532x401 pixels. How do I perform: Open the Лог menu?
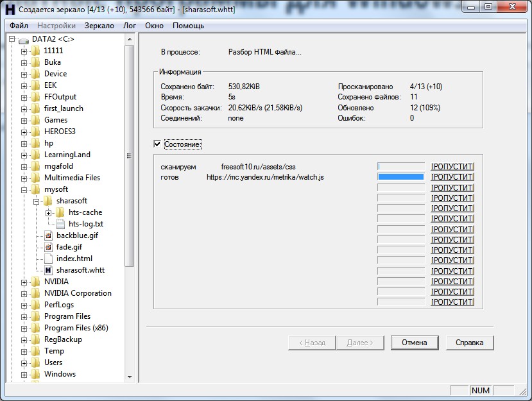tap(129, 26)
